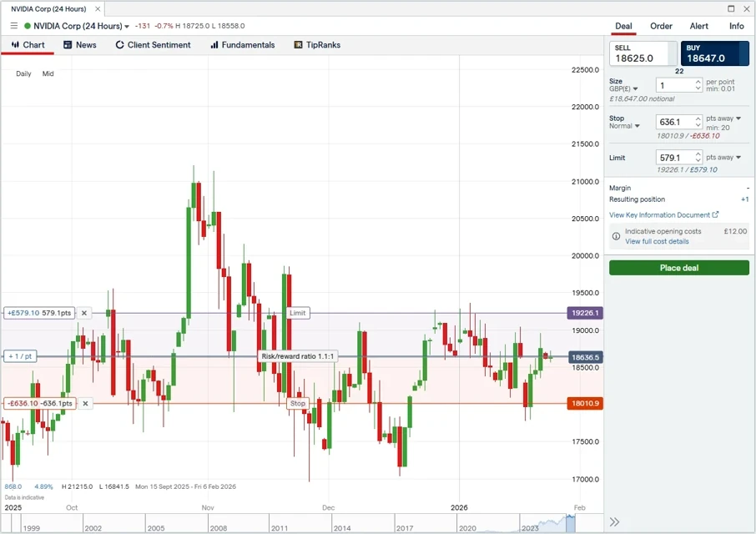Remove the limit level using its X button
The height and width of the screenshot is (534, 756).
pos(84,313)
